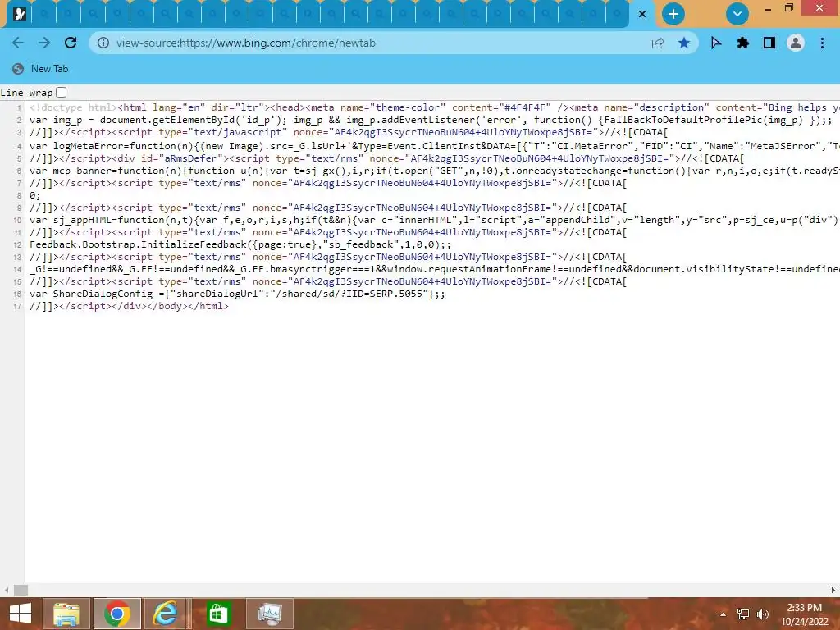Image resolution: width=840 pixels, height=630 pixels.
Task: Click the 'var ShareDialogConfig' source line
Action: pos(237,294)
